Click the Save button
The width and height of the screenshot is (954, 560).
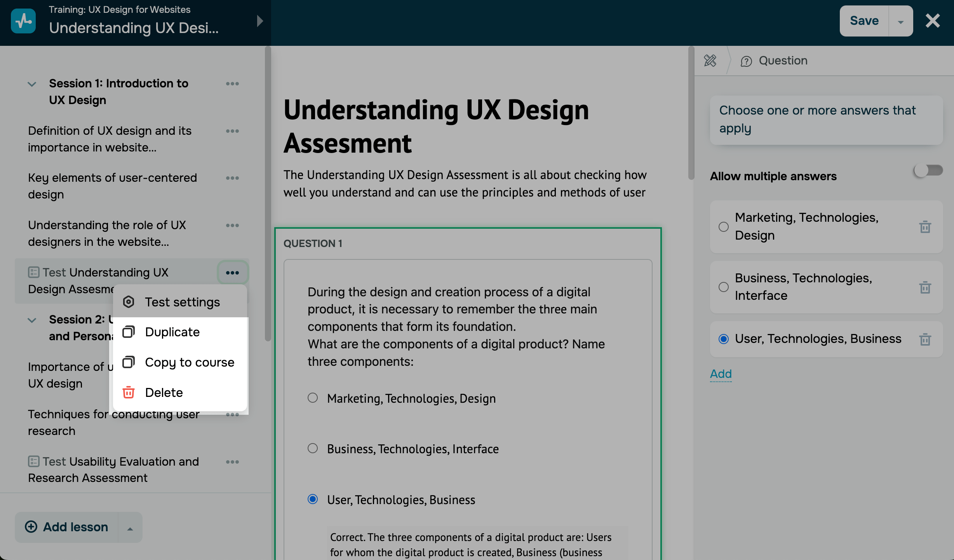[x=864, y=21]
